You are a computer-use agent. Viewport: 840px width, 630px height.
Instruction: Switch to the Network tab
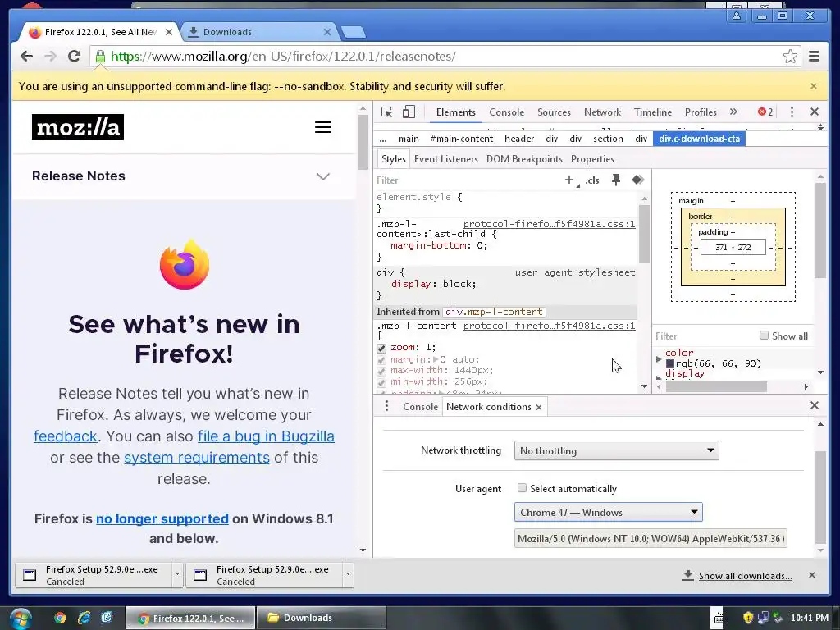pyautogui.click(x=602, y=112)
